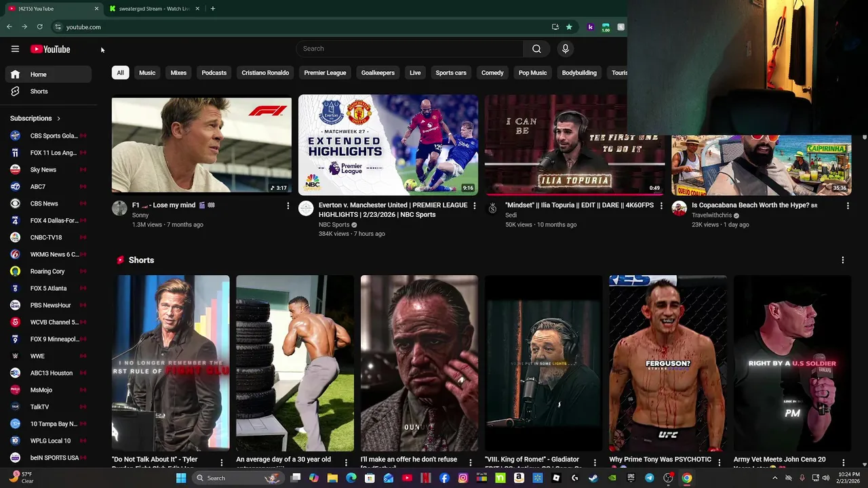Open beIN SPORTS USA subscription
The image size is (868, 488).
pyautogui.click(x=48, y=457)
